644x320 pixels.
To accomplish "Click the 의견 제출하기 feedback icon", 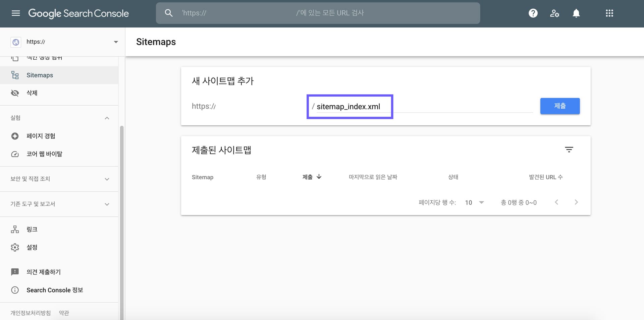I will tap(15, 272).
